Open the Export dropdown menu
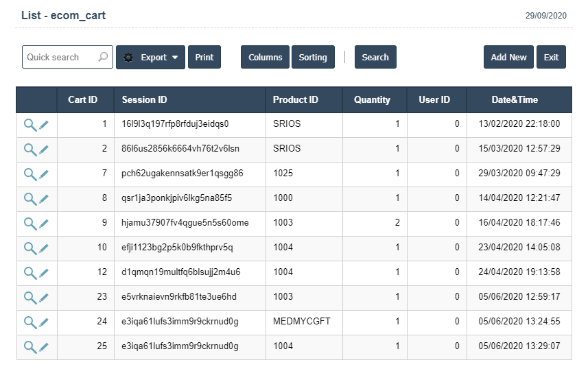 click(x=151, y=58)
